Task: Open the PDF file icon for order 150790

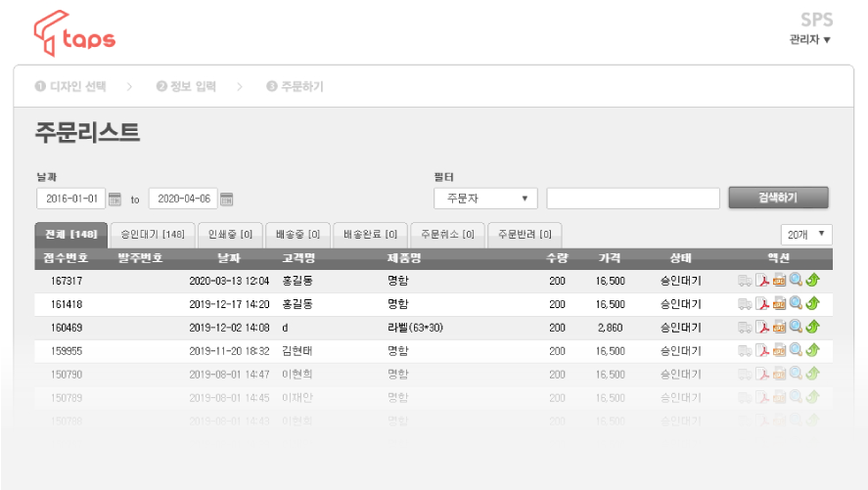Action: (763, 374)
